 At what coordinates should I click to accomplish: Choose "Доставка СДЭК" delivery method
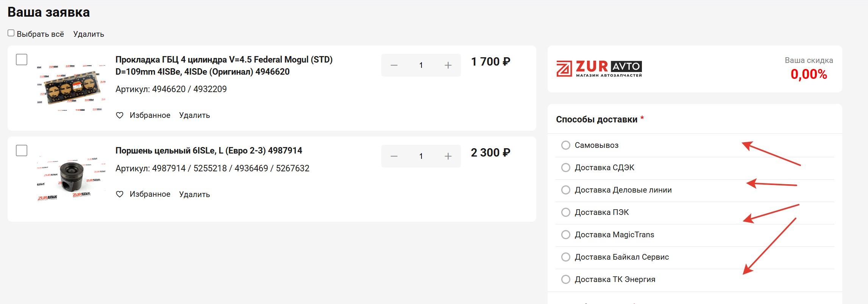(x=565, y=168)
